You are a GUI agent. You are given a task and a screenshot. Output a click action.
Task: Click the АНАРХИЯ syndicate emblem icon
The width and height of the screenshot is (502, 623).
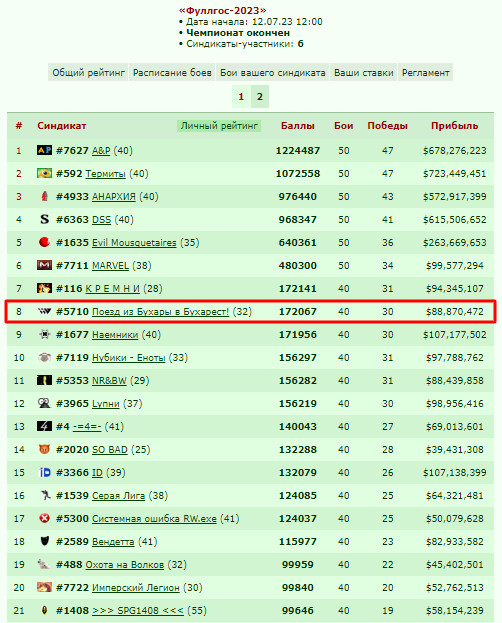tap(44, 196)
